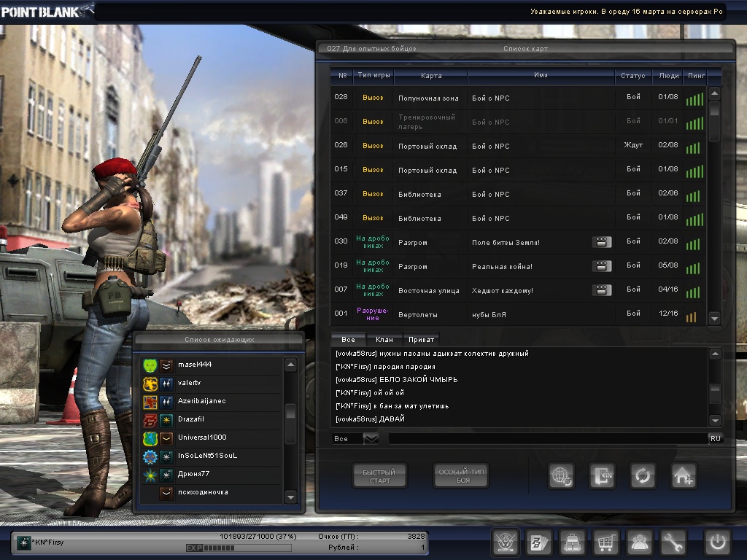Click the Быстрый старт button
Screen dimensions: 747x560
(379, 476)
